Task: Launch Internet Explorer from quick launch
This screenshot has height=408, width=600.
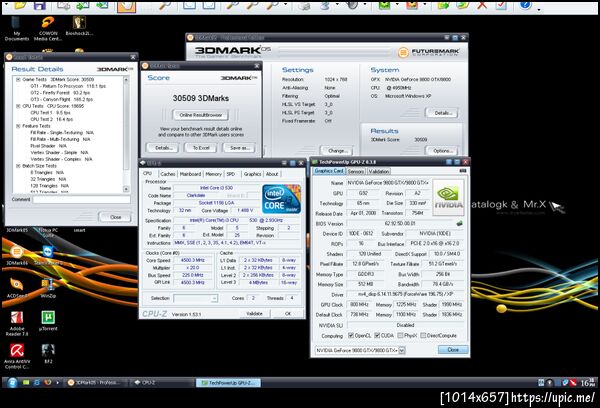Action: tap(37, 382)
